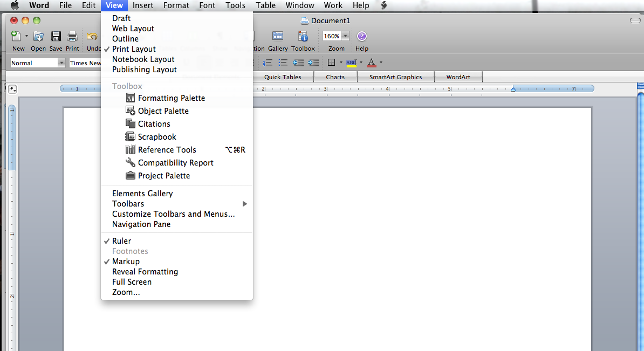Apply numbered list formatting icon
This screenshot has width=644, height=351.
point(268,63)
